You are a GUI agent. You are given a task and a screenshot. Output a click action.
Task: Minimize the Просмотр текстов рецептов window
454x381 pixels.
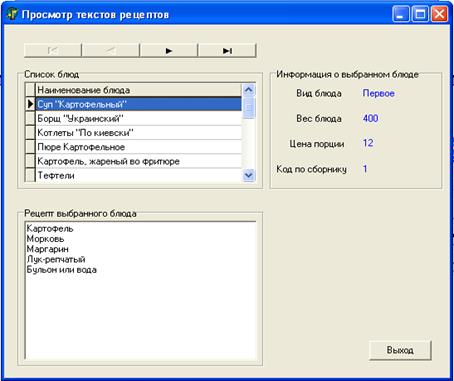400,14
